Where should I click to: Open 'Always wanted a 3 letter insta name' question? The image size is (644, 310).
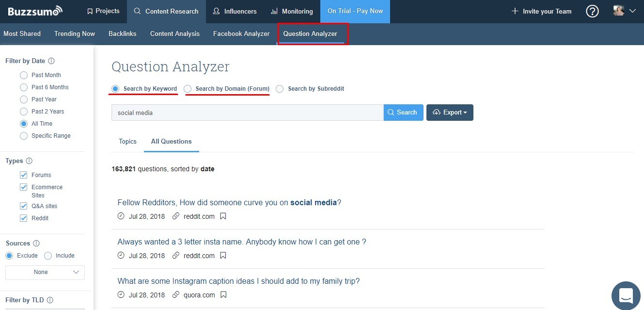(x=241, y=242)
